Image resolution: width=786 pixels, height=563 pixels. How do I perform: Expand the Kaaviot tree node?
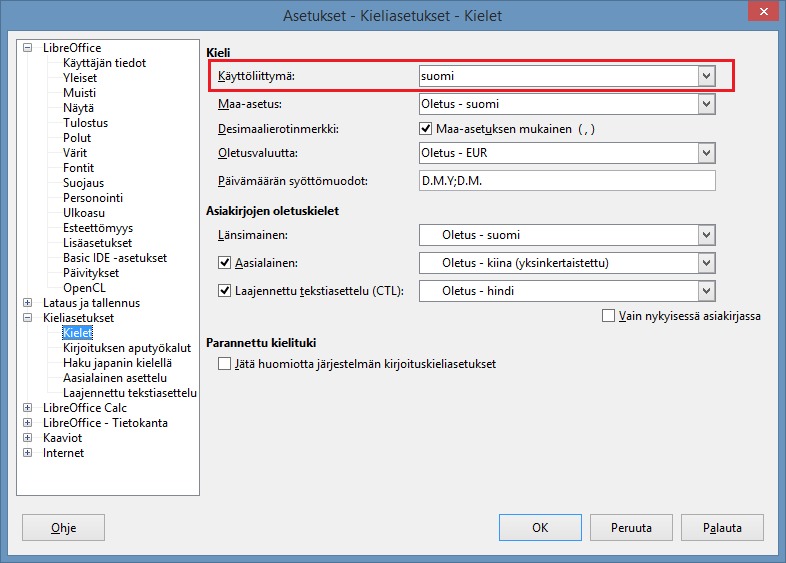click(x=28, y=438)
